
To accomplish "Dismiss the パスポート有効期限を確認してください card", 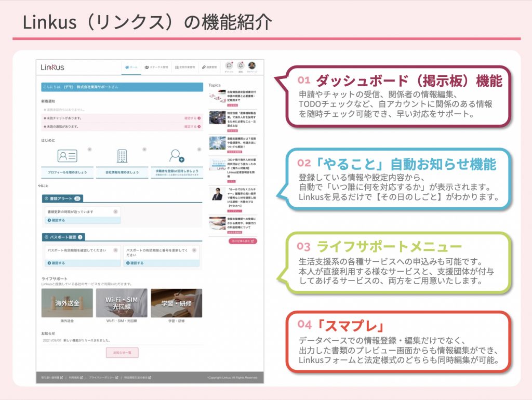I will (115, 250).
